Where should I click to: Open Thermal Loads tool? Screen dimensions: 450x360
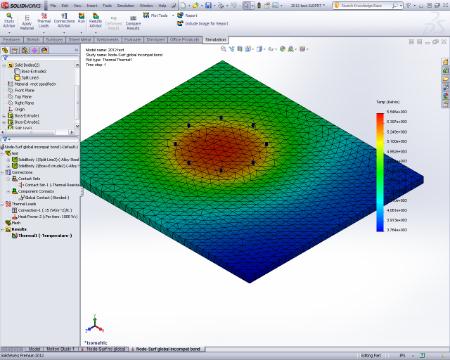(44, 21)
